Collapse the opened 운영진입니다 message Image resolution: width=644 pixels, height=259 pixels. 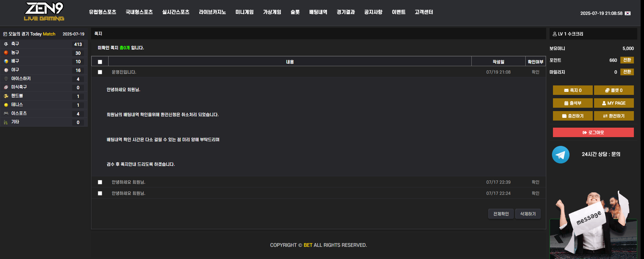[x=124, y=72]
